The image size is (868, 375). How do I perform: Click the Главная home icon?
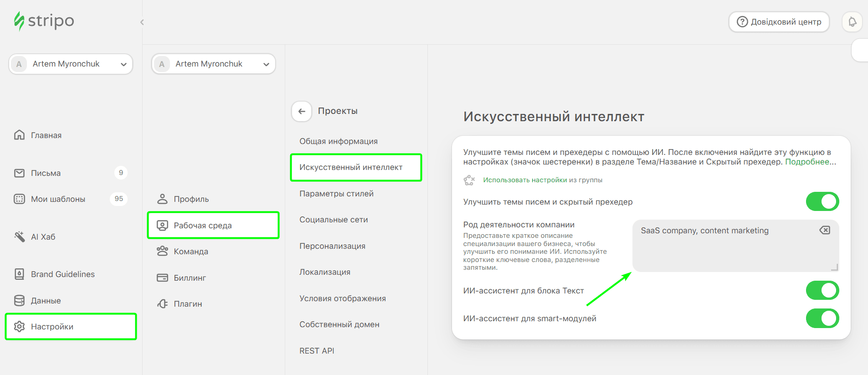coord(19,135)
